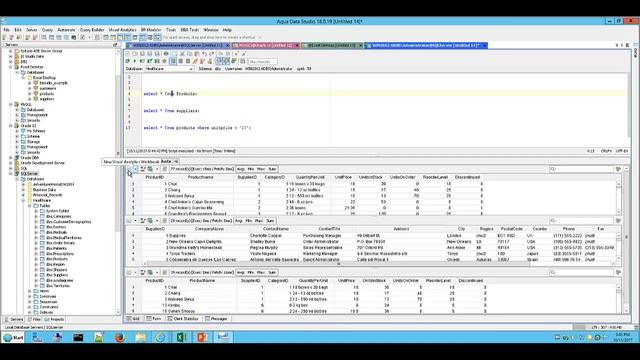Expand the Business Data database node

point(23,190)
